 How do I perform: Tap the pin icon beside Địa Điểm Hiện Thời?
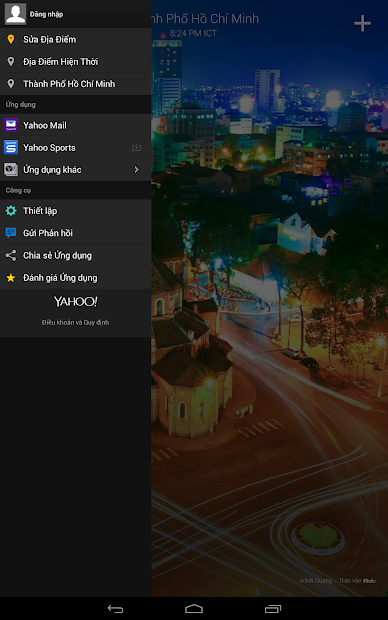tap(11, 61)
